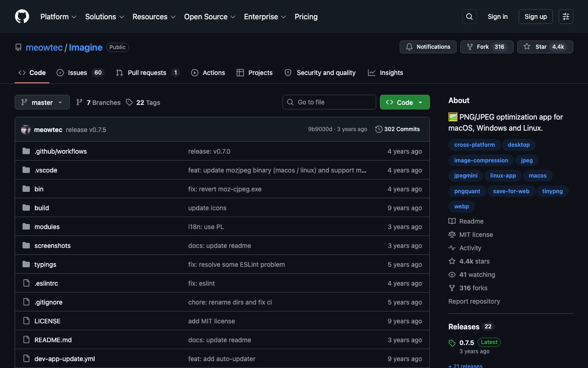Click the star icon next to 4.4k stars

(452, 261)
